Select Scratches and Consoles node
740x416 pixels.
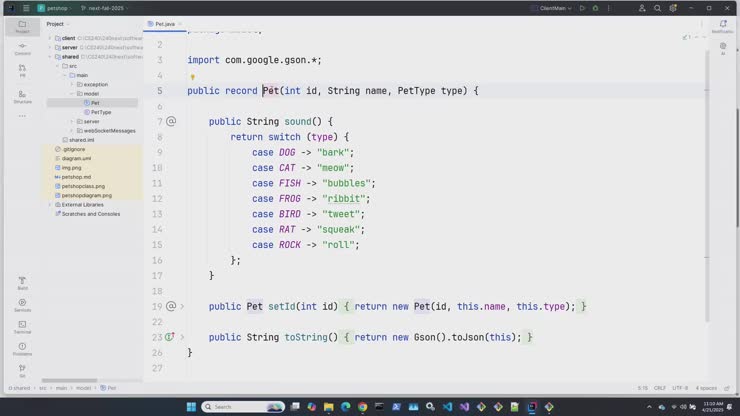pyautogui.click(x=87, y=214)
